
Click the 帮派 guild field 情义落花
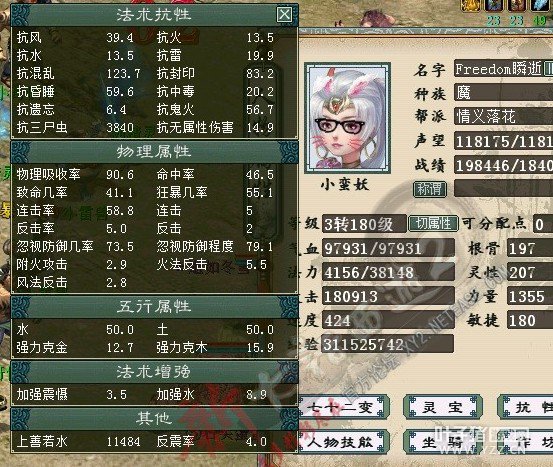pos(504,116)
